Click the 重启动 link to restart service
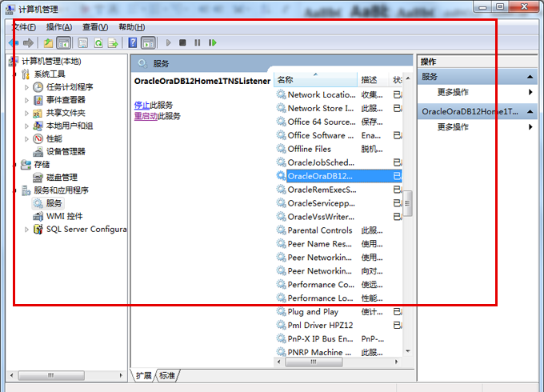This screenshot has width=544, height=392. [145, 116]
